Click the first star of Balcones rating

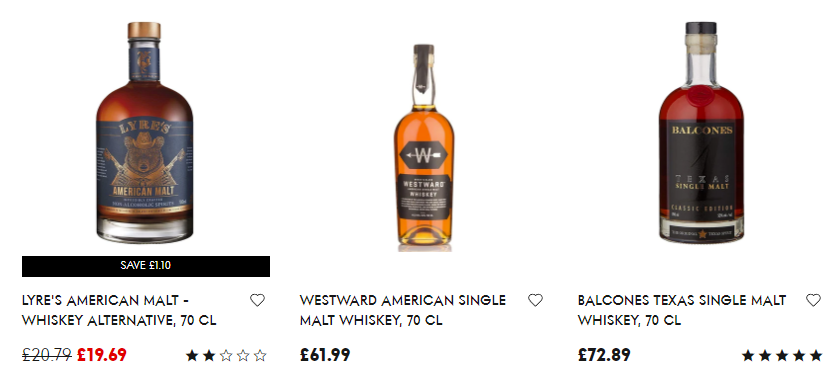748,356
